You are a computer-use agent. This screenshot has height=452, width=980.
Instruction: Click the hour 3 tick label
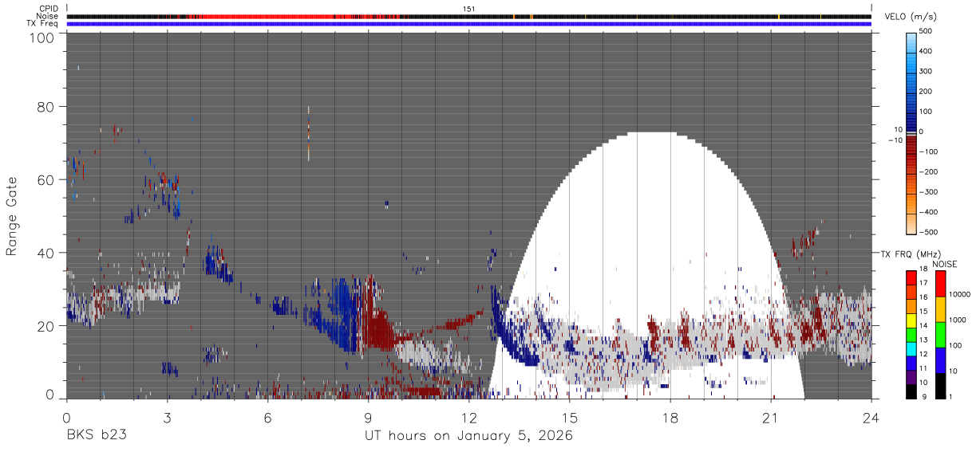[167, 417]
